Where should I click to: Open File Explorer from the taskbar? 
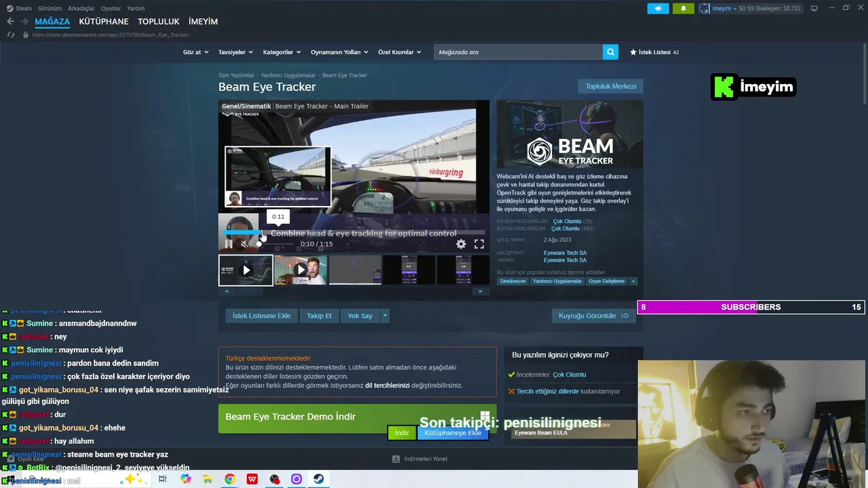click(208, 479)
